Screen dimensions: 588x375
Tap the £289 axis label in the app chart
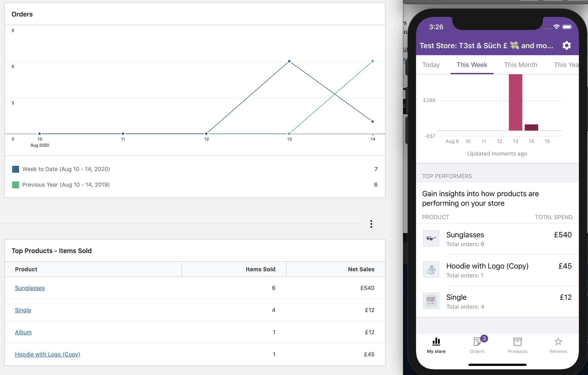429,100
